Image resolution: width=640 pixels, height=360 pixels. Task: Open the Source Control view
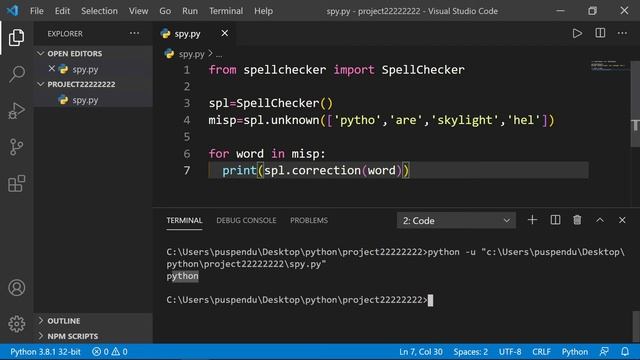16,147
